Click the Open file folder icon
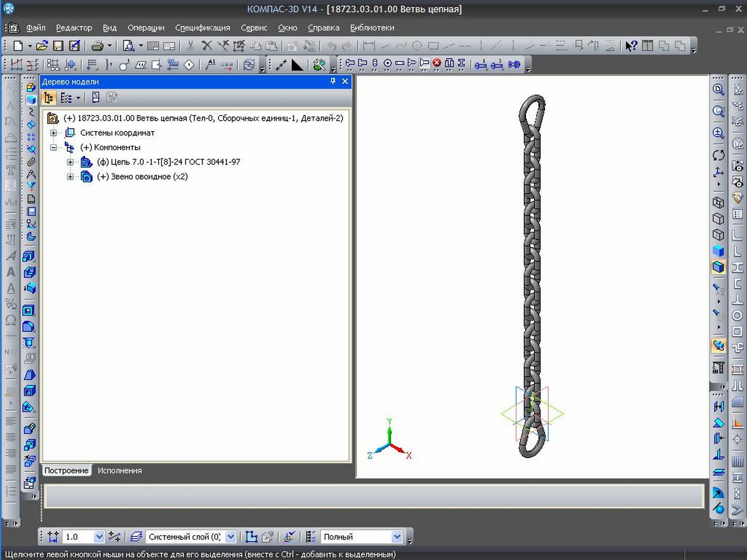Viewport: 747px width, 560px height. coord(42,46)
